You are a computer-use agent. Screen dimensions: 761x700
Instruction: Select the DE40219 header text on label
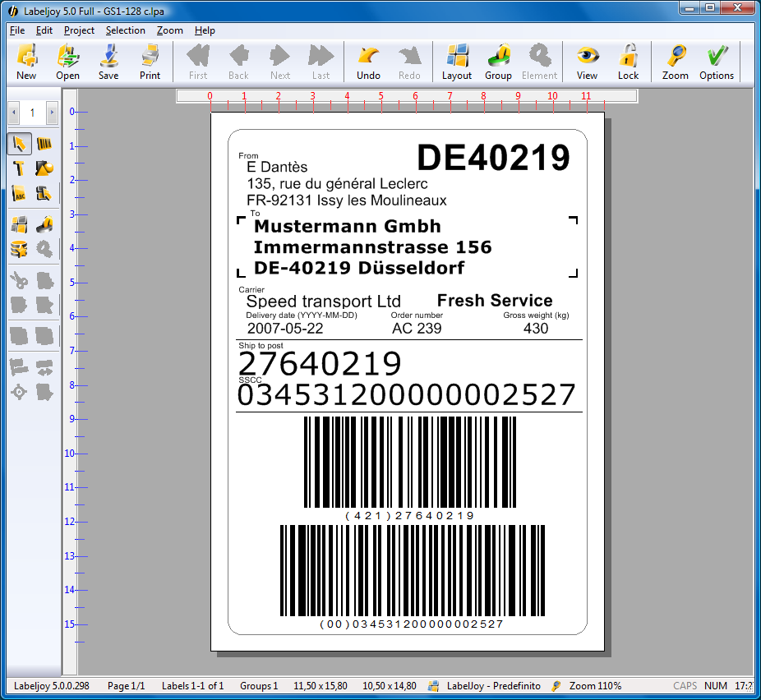coord(493,158)
